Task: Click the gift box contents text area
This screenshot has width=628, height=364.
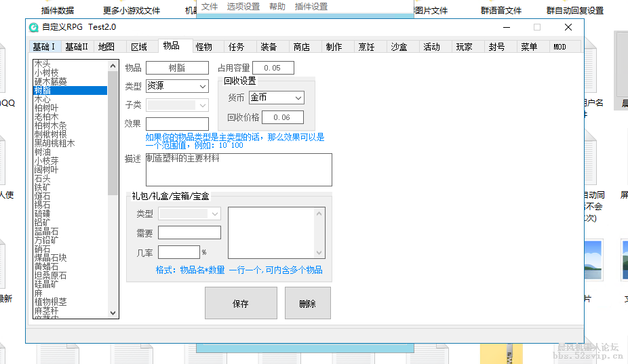Action: coord(273,232)
